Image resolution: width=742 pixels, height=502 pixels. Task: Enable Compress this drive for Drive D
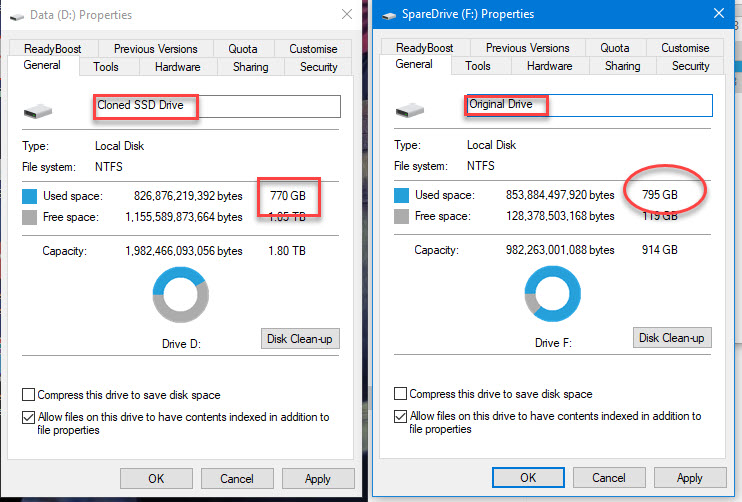click(x=28, y=395)
